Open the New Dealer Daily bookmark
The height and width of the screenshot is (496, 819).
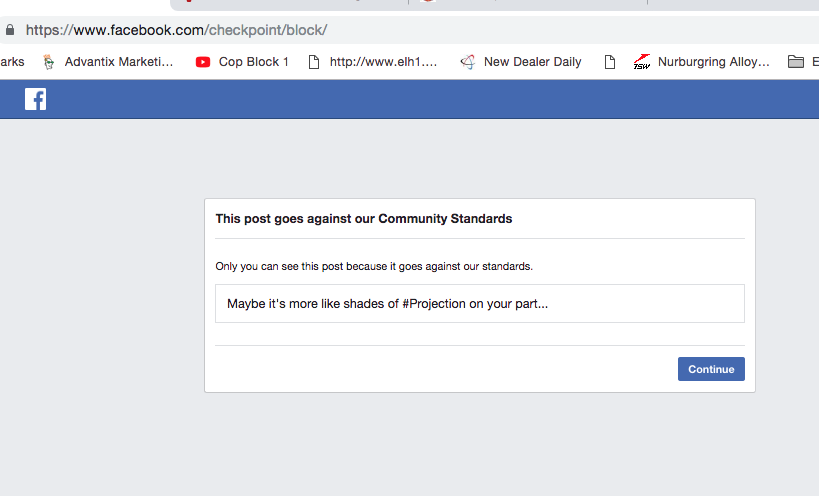tap(521, 62)
